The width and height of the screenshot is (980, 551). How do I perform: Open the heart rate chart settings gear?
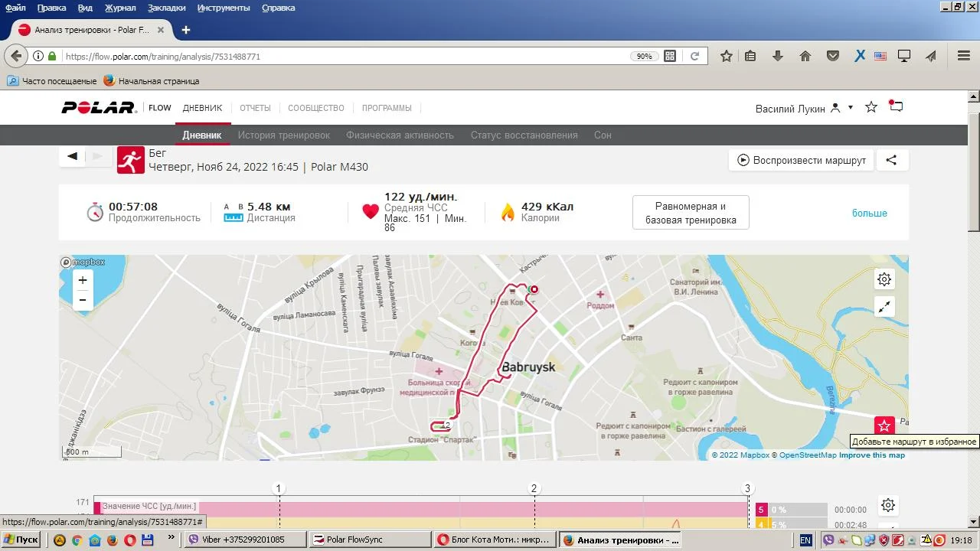tap(888, 505)
